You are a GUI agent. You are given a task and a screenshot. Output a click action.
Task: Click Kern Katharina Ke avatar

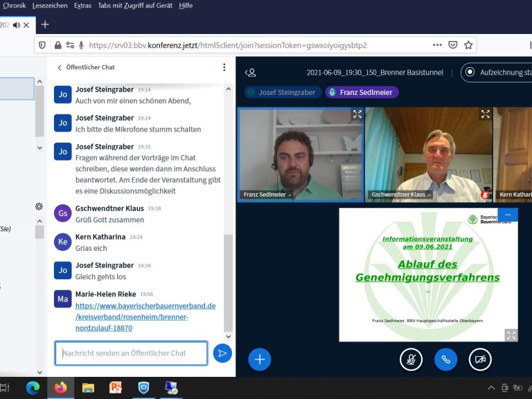pyautogui.click(x=63, y=242)
